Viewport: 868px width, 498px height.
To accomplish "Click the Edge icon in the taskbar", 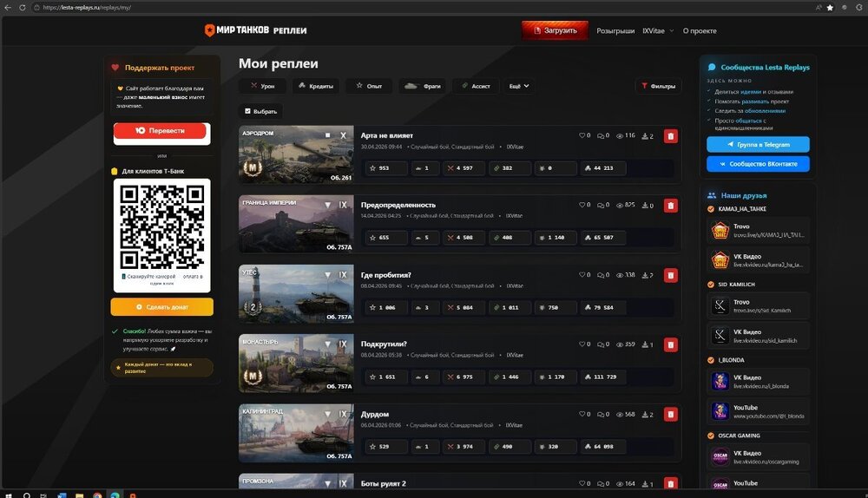I will pyautogui.click(x=115, y=495).
